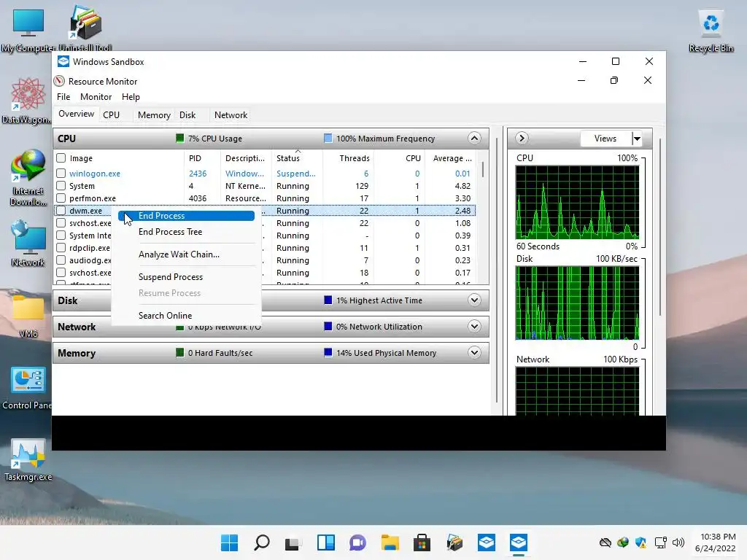Screen dimensions: 747x560
Task: Open Task View on taskbar
Action: pyautogui.click(x=293, y=542)
